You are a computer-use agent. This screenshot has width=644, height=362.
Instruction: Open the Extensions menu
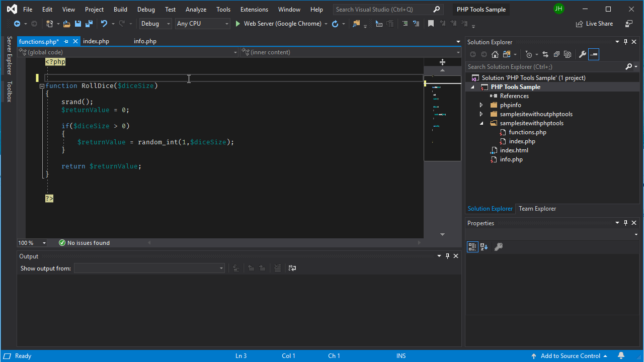tap(254, 9)
